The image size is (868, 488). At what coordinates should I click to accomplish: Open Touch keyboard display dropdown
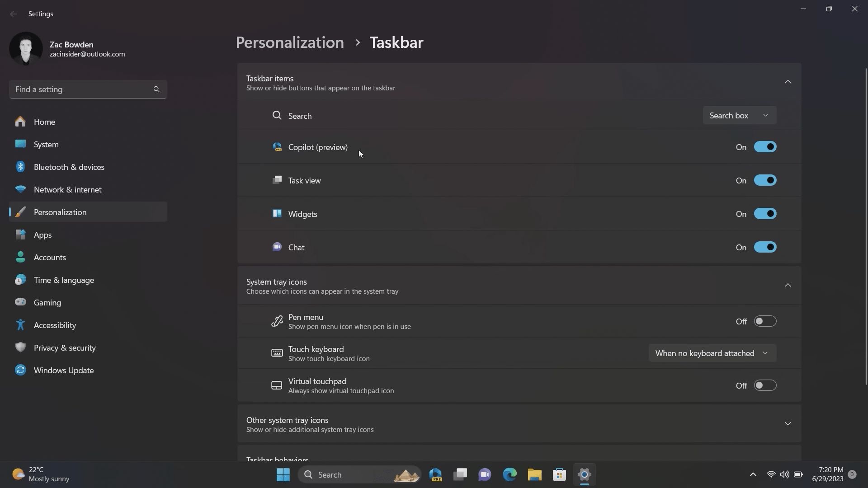(x=711, y=352)
